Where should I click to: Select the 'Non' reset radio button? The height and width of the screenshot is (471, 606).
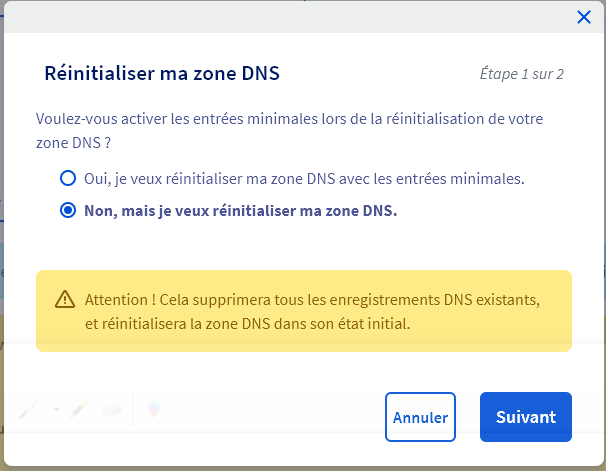(68, 210)
